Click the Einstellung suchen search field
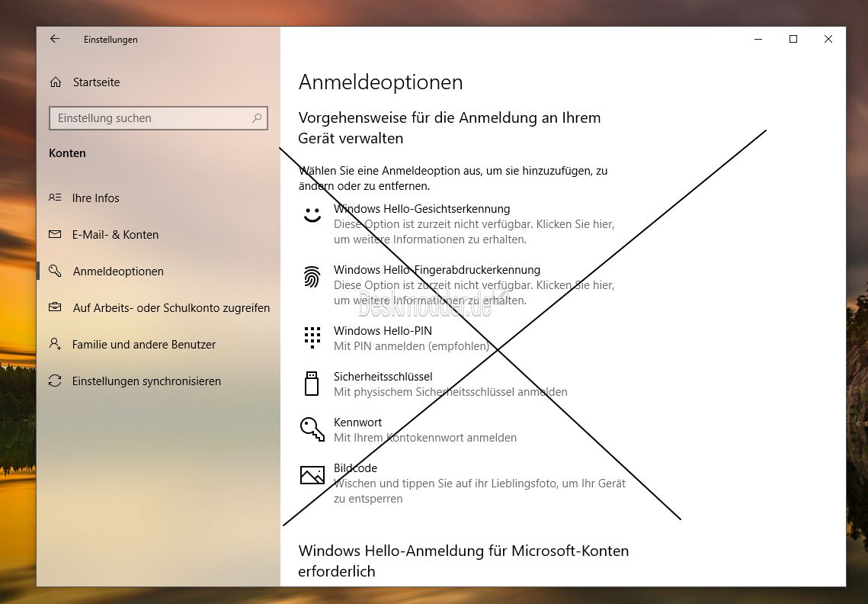 click(159, 118)
